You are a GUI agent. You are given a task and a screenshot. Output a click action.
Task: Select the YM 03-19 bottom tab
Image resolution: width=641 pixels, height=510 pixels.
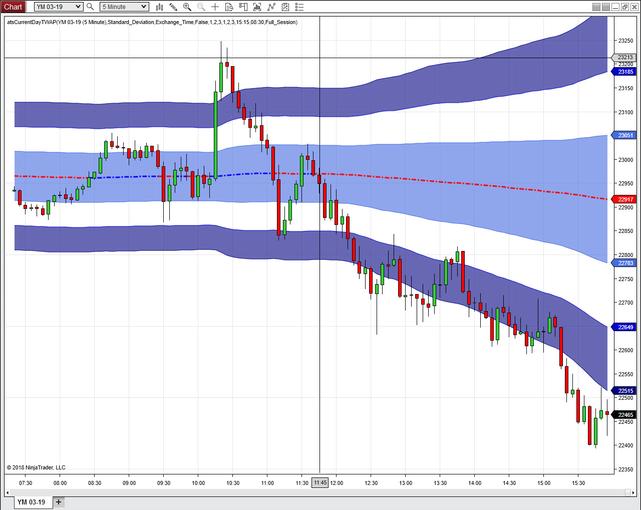32,502
